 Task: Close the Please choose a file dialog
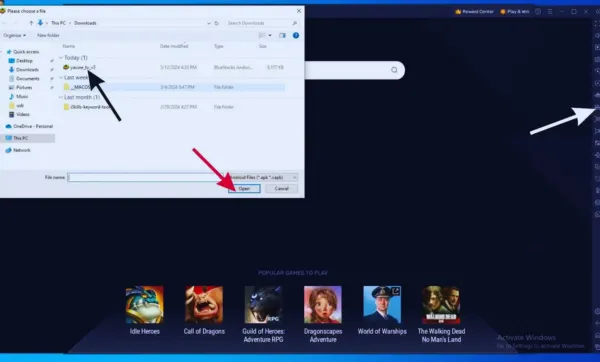click(299, 11)
